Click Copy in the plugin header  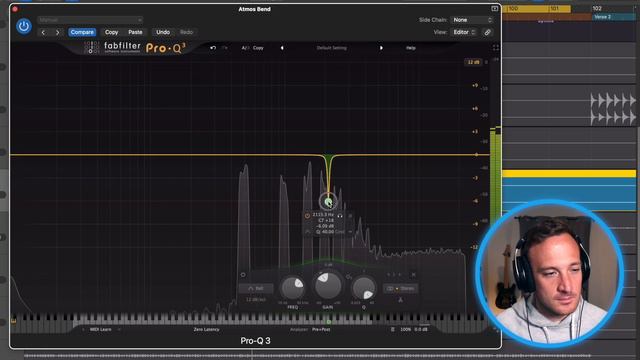tap(111, 32)
